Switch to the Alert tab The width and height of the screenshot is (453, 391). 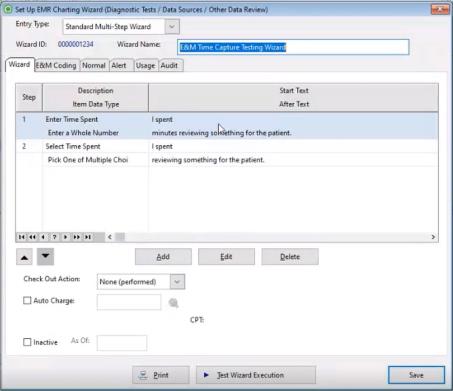pos(119,65)
